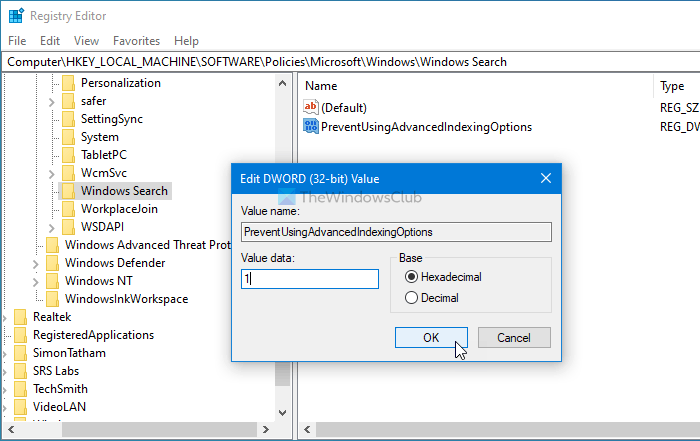Expand the Realtek key

click(x=5, y=318)
